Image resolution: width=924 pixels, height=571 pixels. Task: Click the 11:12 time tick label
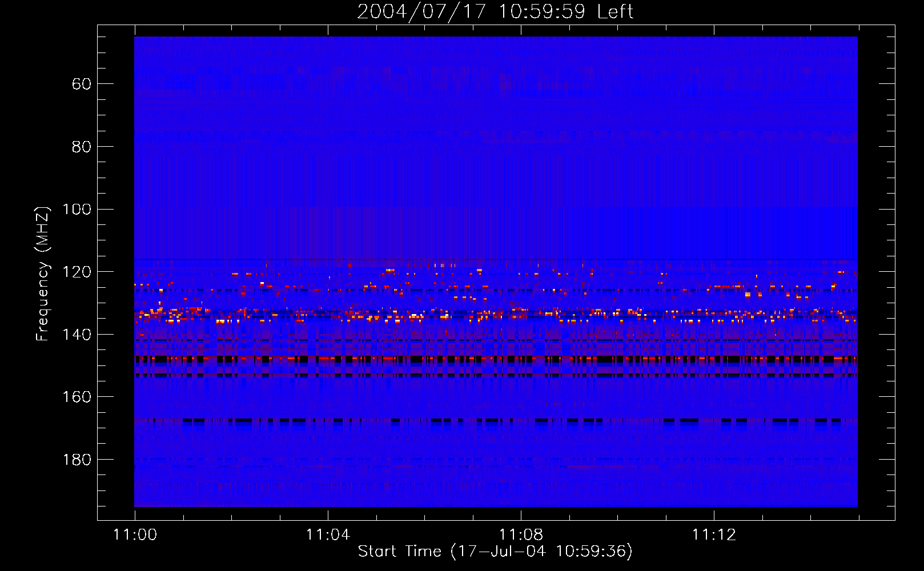pos(714,534)
